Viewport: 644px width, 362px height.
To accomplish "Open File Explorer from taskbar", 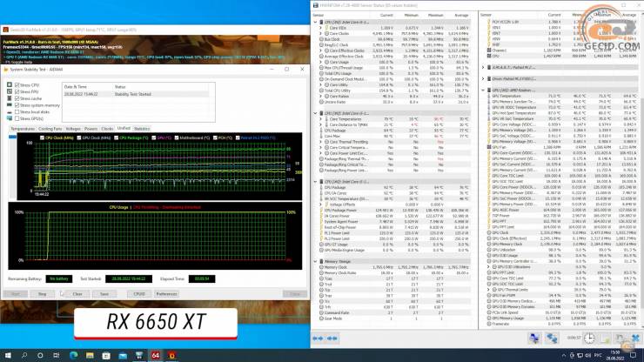I will [90, 355].
